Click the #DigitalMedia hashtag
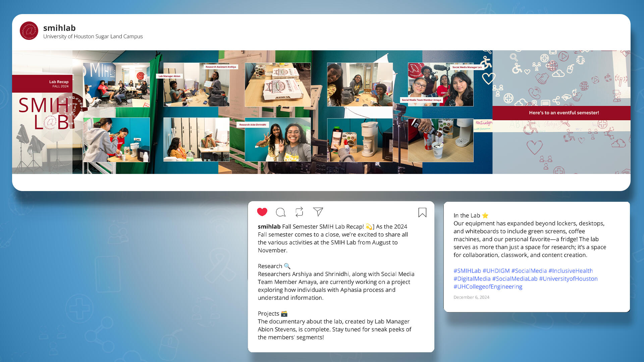The height and width of the screenshot is (362, 644). pos(472,279)
